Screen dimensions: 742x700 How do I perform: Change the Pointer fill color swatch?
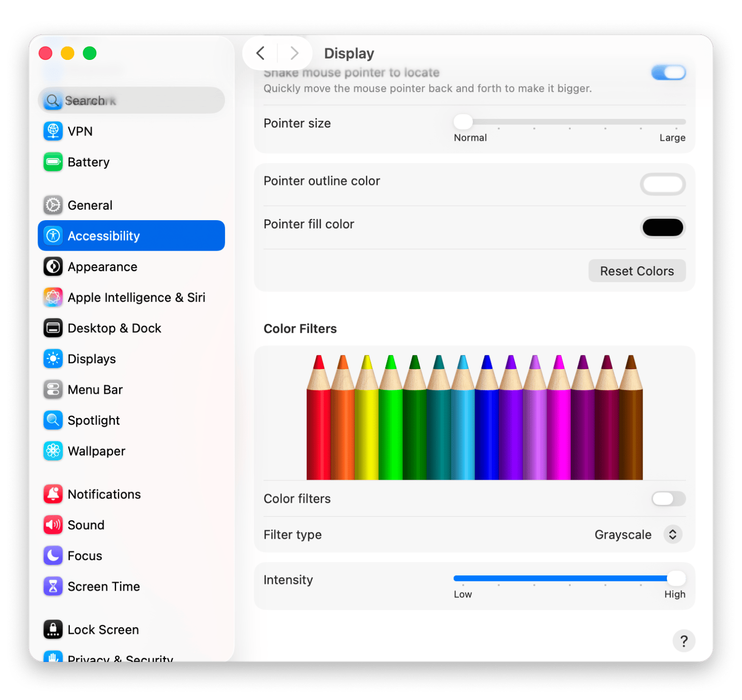663,227
